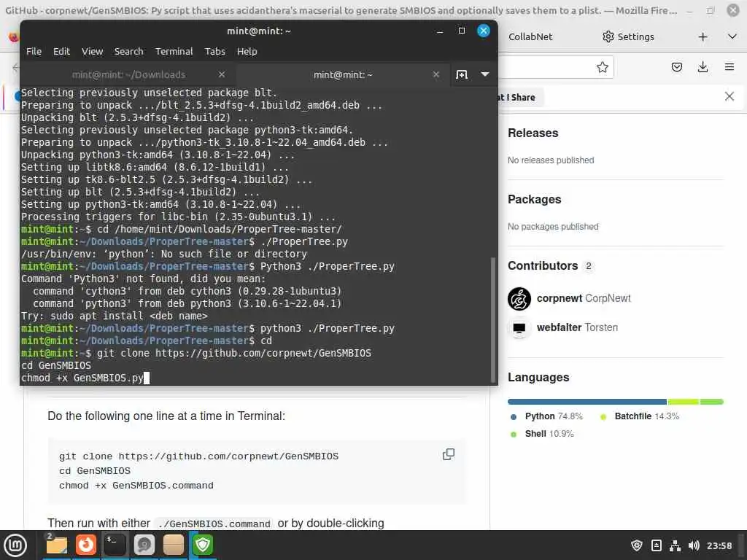
Task: Open corpnewt contributor profile
Action: 584,298
